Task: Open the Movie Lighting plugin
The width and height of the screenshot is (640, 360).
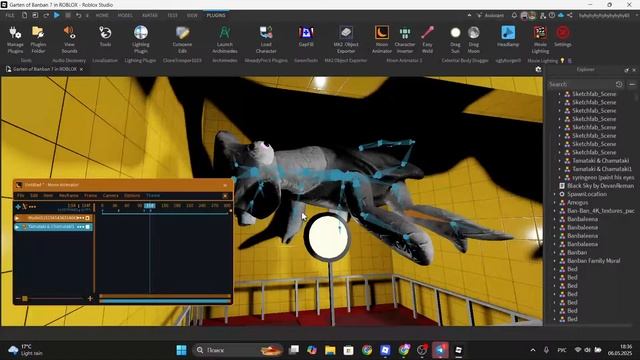Action: click(540, 39)
